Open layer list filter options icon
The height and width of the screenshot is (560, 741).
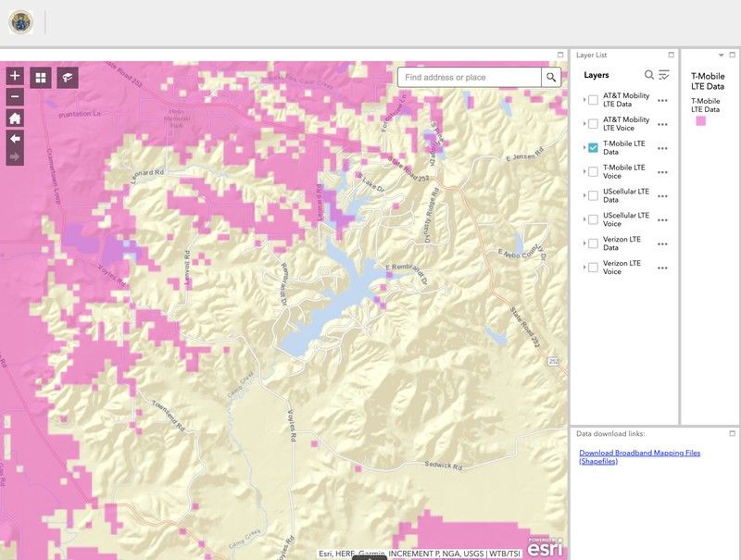664,75
